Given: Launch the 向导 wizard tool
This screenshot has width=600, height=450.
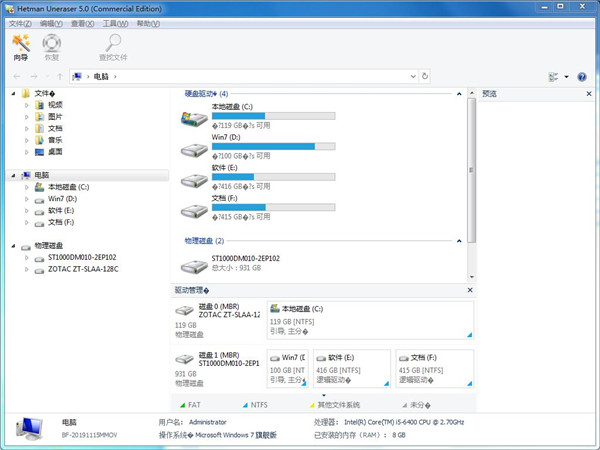Looking at the screenshot, I should 20,45.
